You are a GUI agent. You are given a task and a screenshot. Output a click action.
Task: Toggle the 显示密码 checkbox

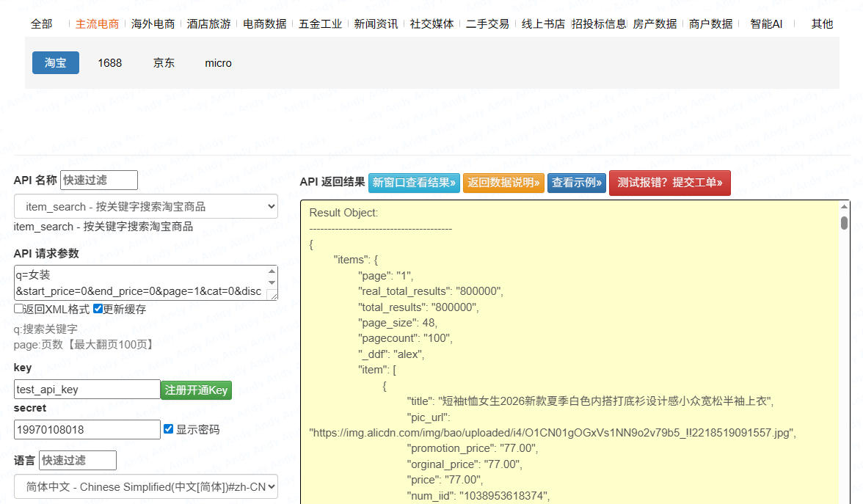coord(169,429)
